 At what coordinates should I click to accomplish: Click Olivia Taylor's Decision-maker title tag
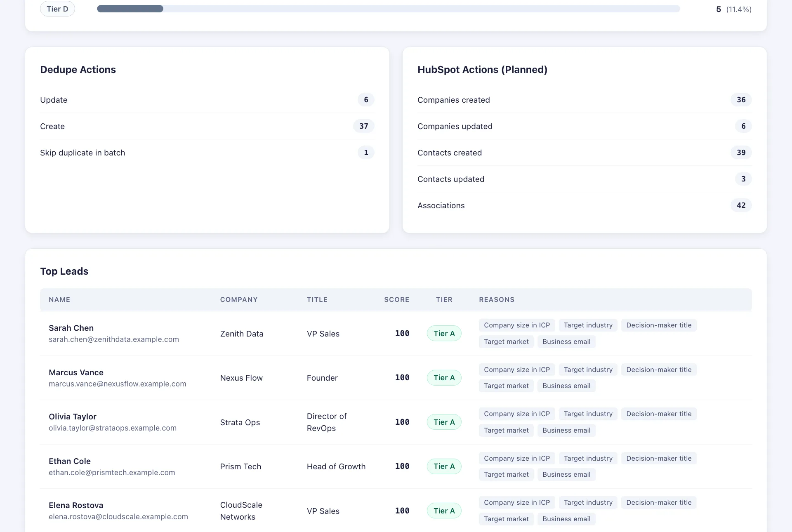click(659, 414)
